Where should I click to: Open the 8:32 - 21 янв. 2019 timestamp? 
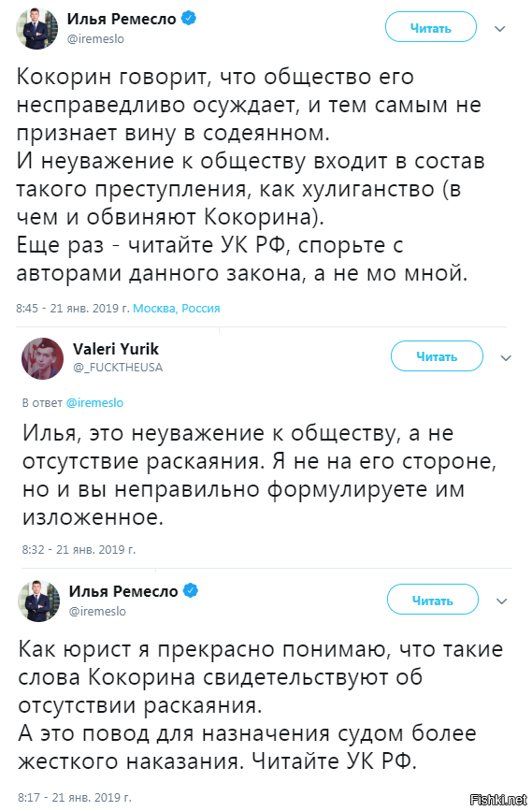click(x=79, y=549)
